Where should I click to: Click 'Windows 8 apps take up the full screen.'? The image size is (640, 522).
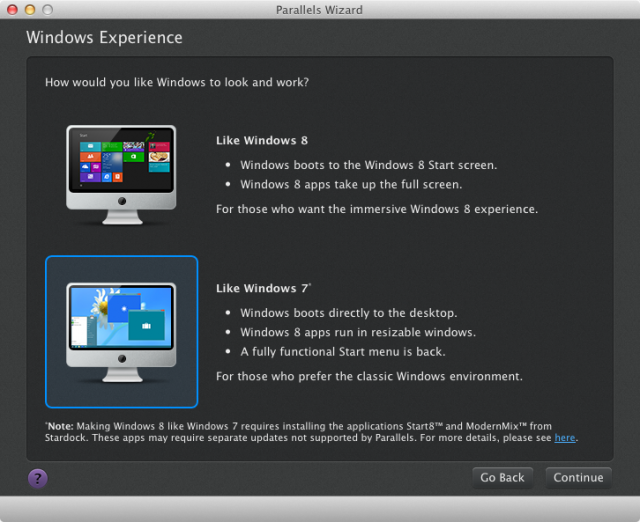tap(351, 184)
